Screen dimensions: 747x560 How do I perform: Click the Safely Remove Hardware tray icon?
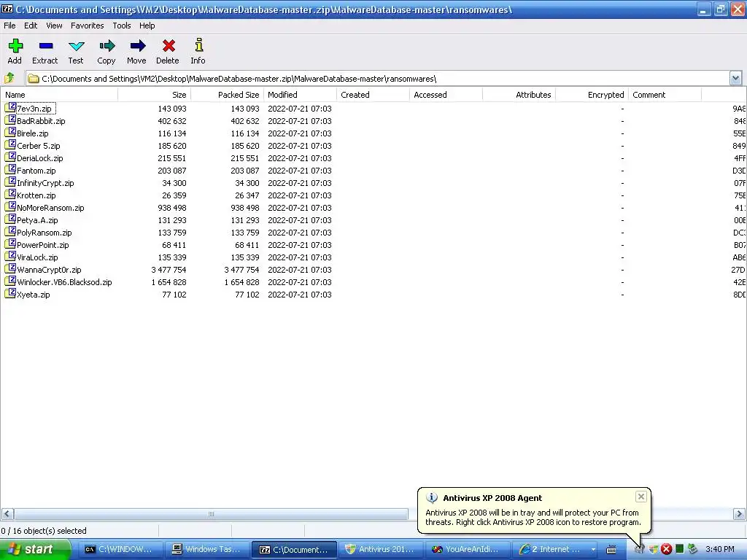click(x=692, y=549)
